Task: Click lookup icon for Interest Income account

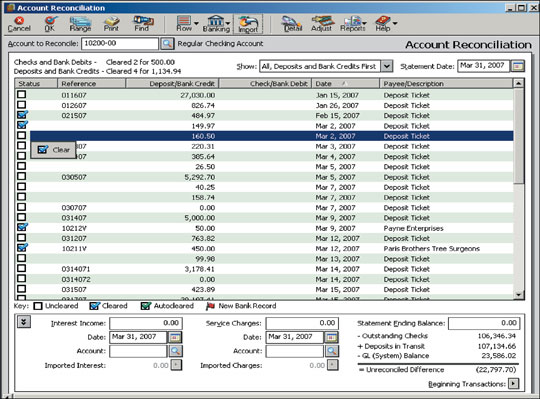Action: (x=175, y=351)
